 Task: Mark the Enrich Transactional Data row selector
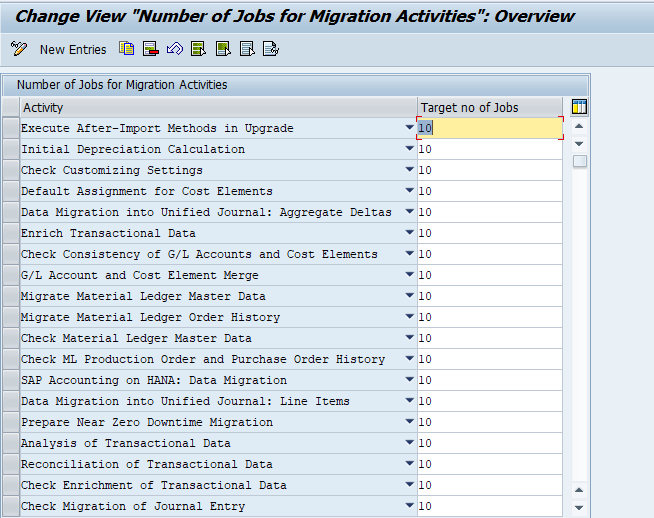click(10, 233)
